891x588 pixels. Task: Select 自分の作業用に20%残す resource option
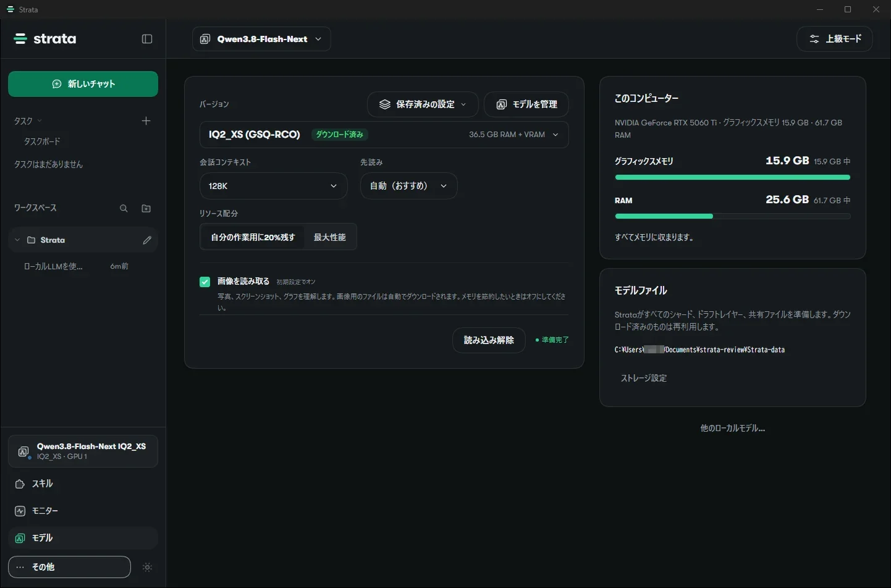coord(253,237)
